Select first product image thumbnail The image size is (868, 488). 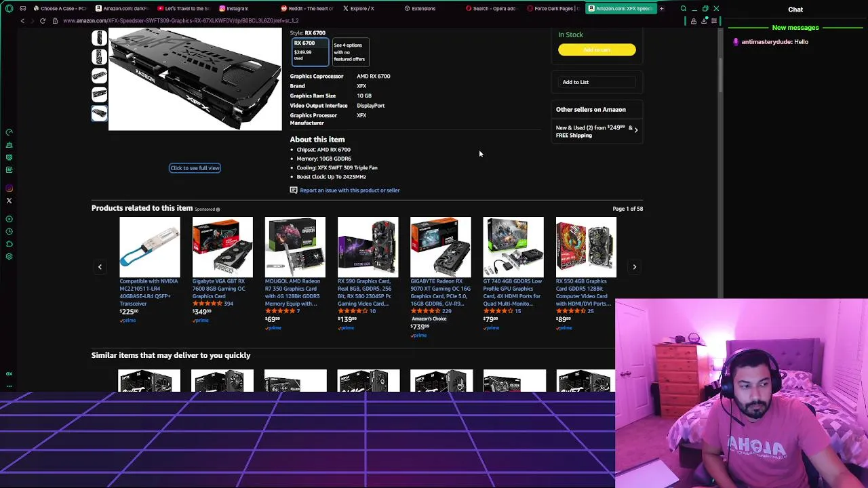(100, 38)
